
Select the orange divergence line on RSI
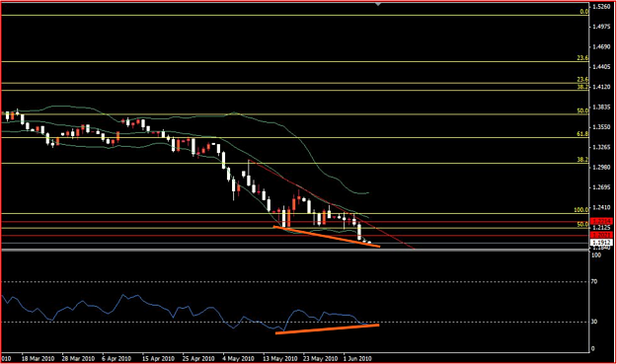click(328, 329)
